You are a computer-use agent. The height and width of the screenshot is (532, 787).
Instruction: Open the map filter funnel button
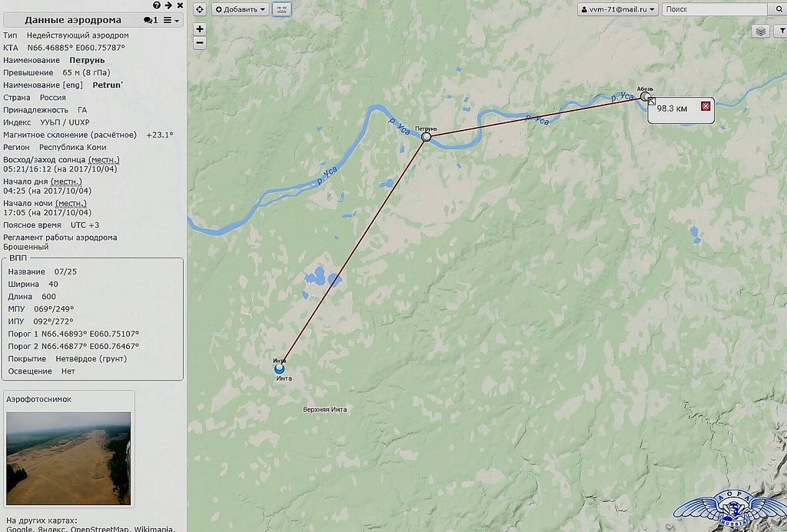[782, 31]
